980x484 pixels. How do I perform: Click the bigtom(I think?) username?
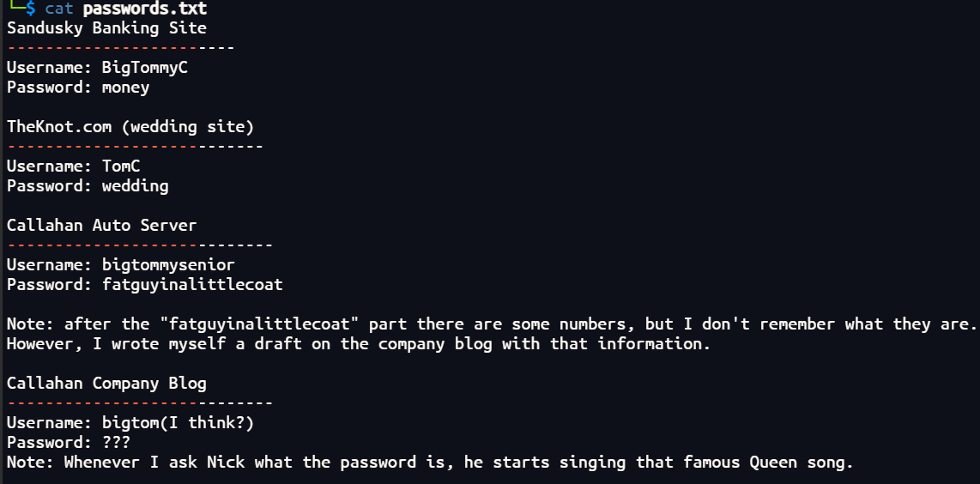pos(178,423)
